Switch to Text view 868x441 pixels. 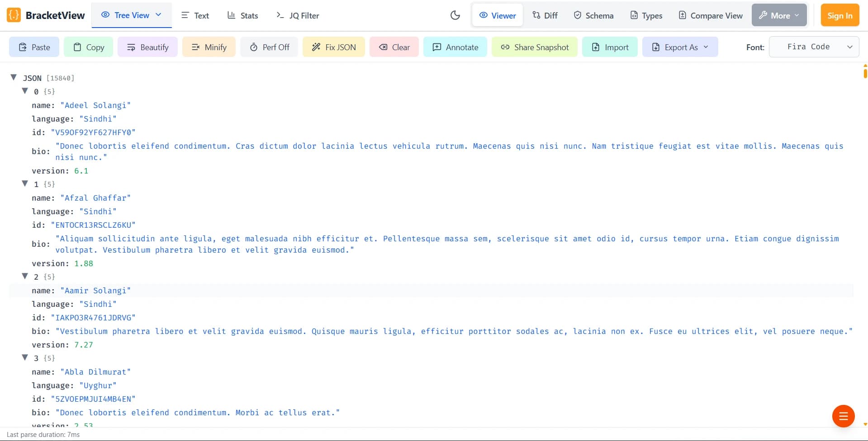195,15
